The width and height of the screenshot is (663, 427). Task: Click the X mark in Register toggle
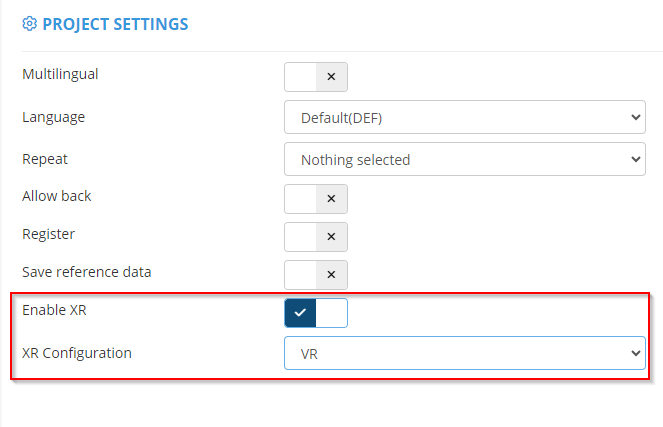click(x=331, y=236)
